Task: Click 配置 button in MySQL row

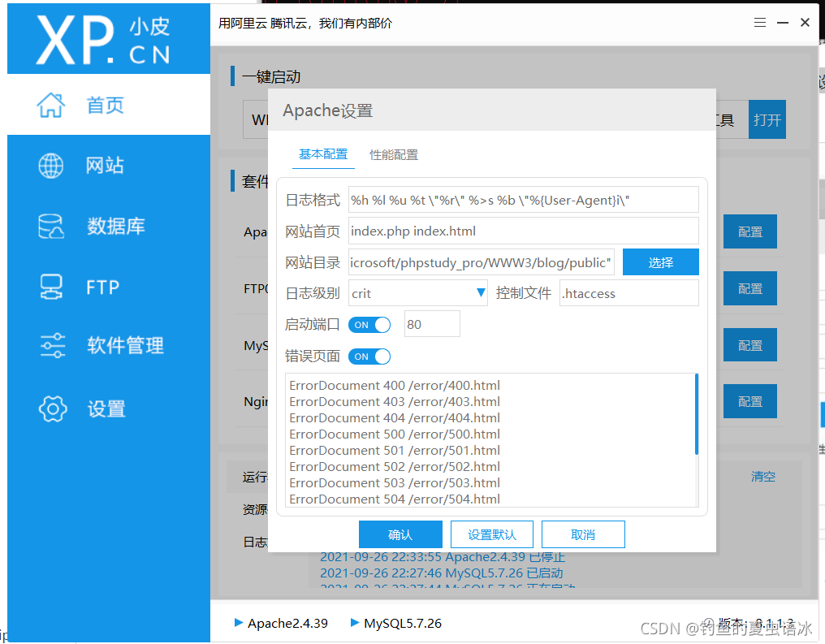Action: pos(750,345)
